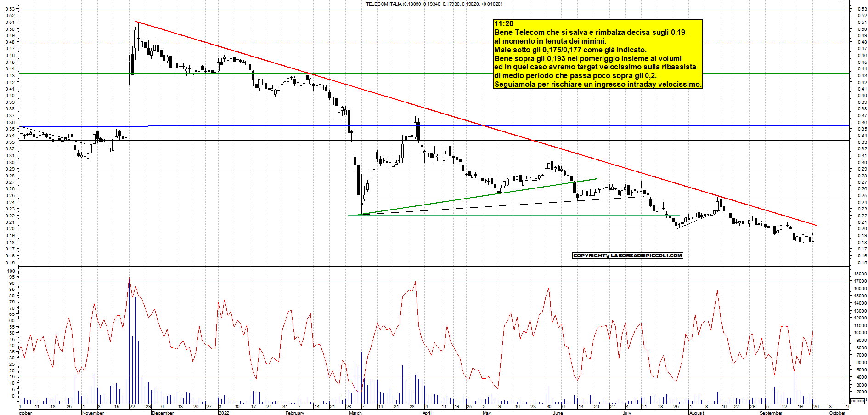Click the February label on the time axis
Viewport: 868px width, 415px height.
tap(295, 413)
